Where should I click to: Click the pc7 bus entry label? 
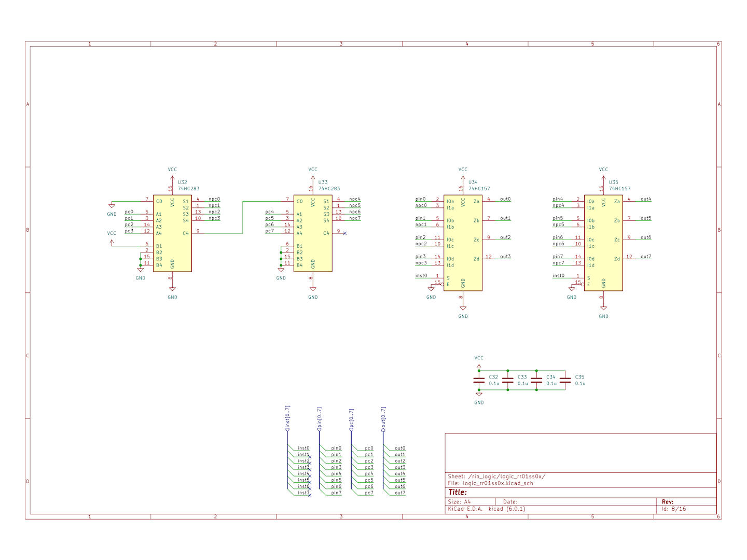(369, 493)
